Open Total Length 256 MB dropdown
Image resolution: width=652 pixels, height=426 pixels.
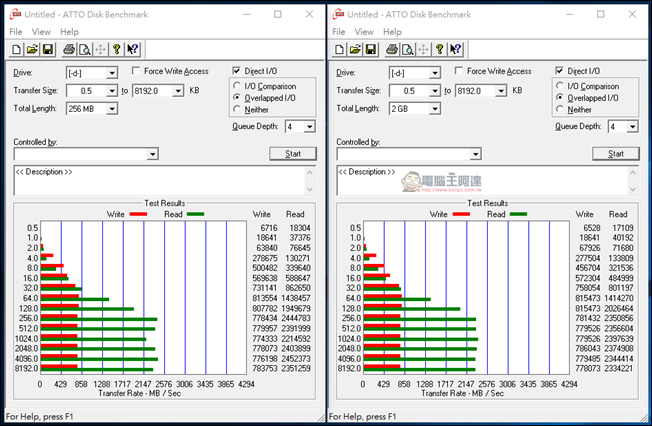111,109
